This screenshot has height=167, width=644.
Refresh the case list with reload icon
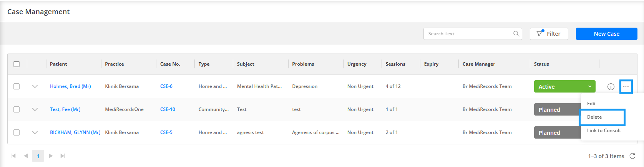point(632,156)
